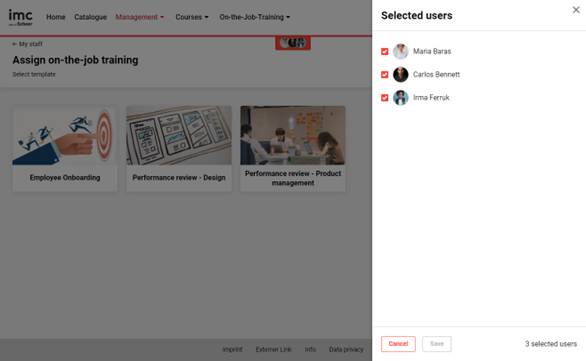The image size is (586, 361).
Task: Click the 3 selected users text
Action: click(551, 344)
